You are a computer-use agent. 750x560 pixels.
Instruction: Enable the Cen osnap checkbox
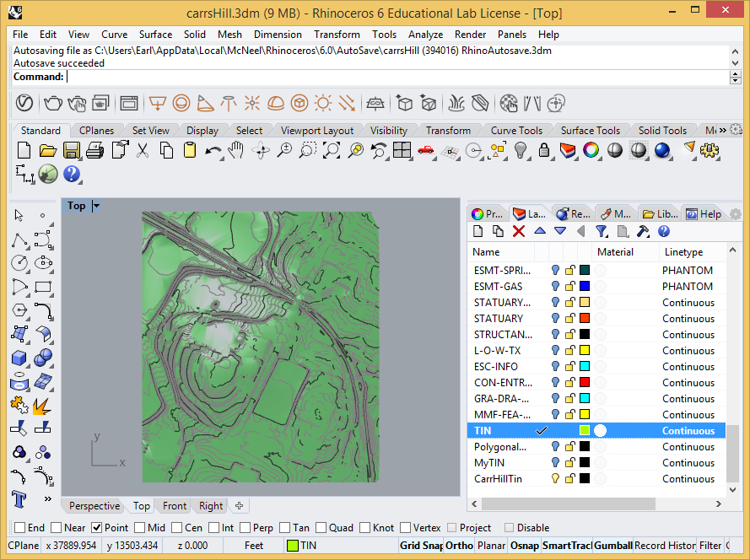[x=176, y=527]
